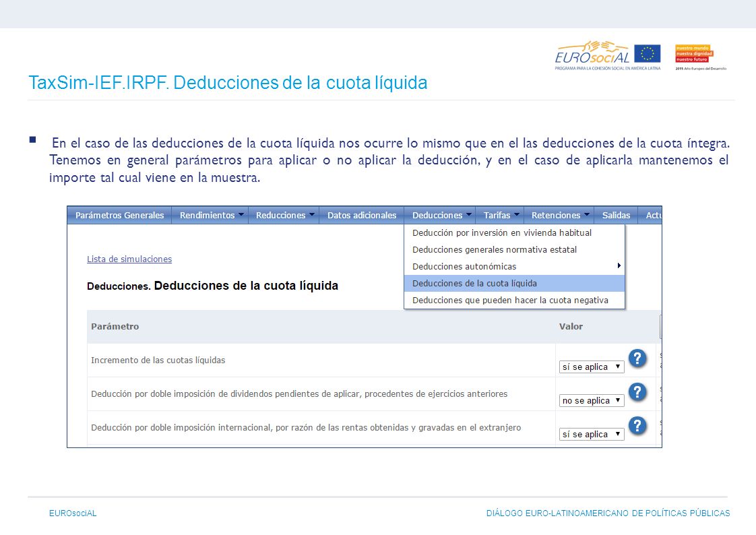
Task: Open the Rendimientos menu
Action: click(211, 216)
